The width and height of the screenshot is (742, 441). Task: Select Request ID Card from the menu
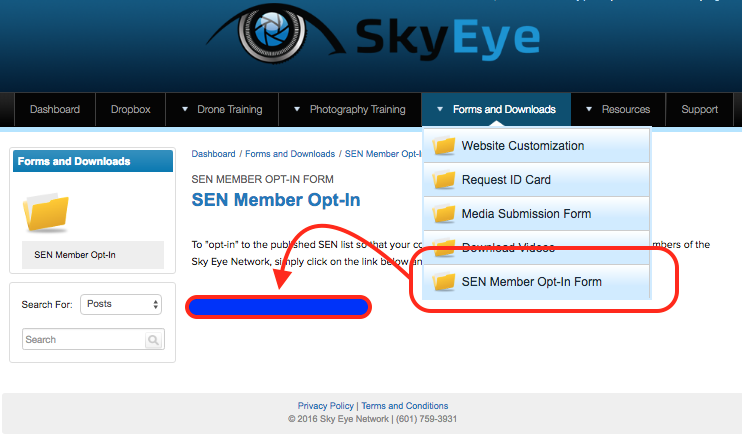point(537,180)
